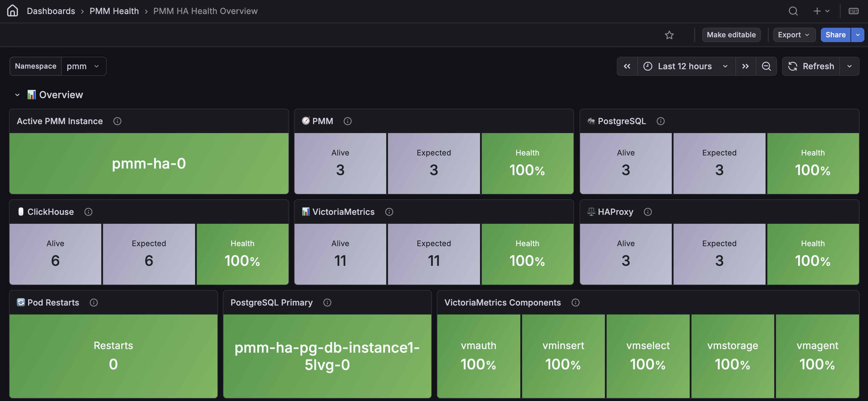Screen dimensions: 868x401
Task: Click the Share button
Action: (x=835, y=35)
